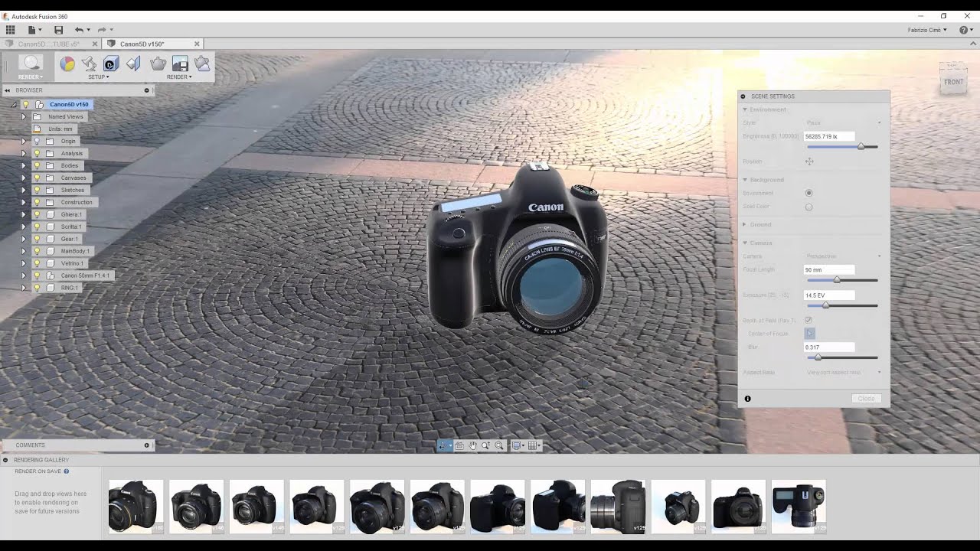Open the Grid and Snaps dropdown
This screenshot has height=551, width=980.
pyautogui.click(x=534, y=445)
